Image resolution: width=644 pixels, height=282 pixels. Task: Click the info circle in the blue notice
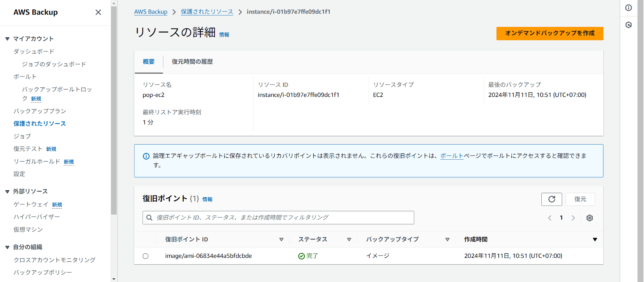pos(146,156)
